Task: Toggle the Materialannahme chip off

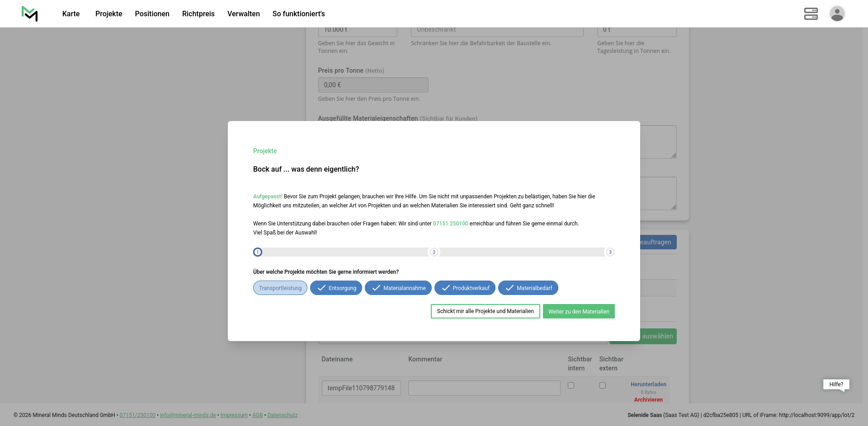Action: pos(398,288)
